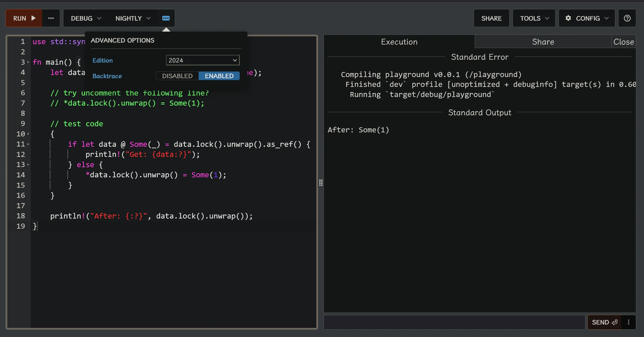Switch to the Share output tab
The image size is (644, 337).
543,42
